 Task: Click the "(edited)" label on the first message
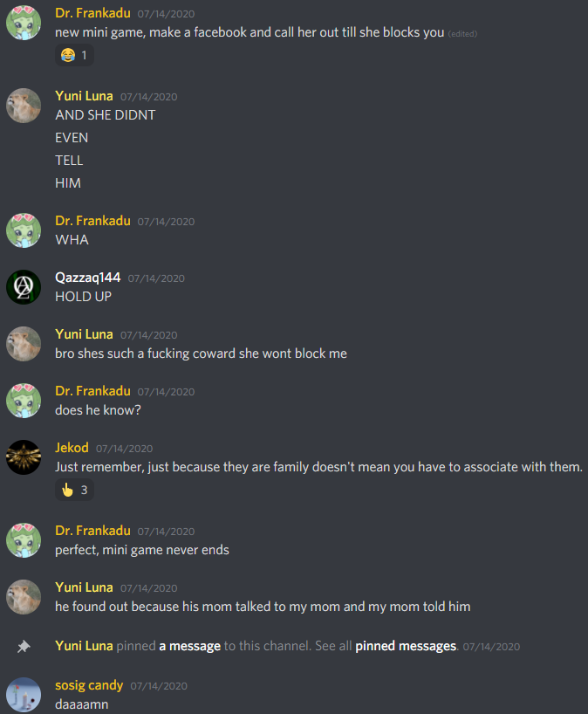[x=462, y=34]
